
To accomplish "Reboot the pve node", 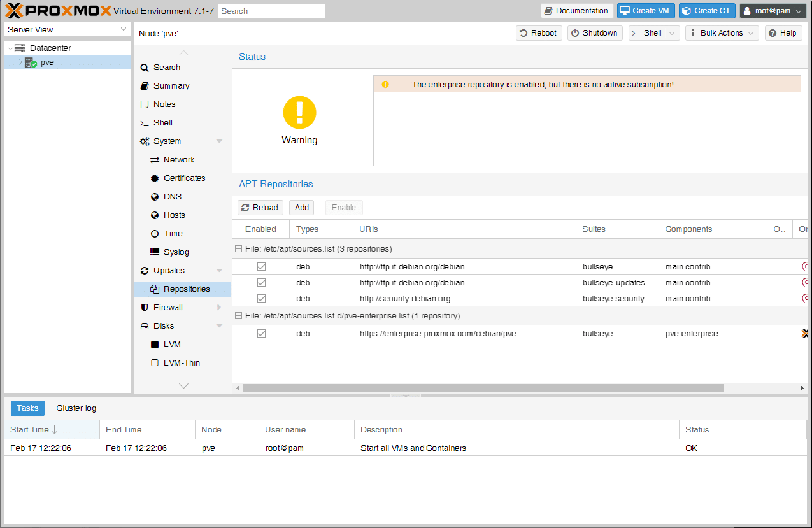I will click(x=539, y=33).
